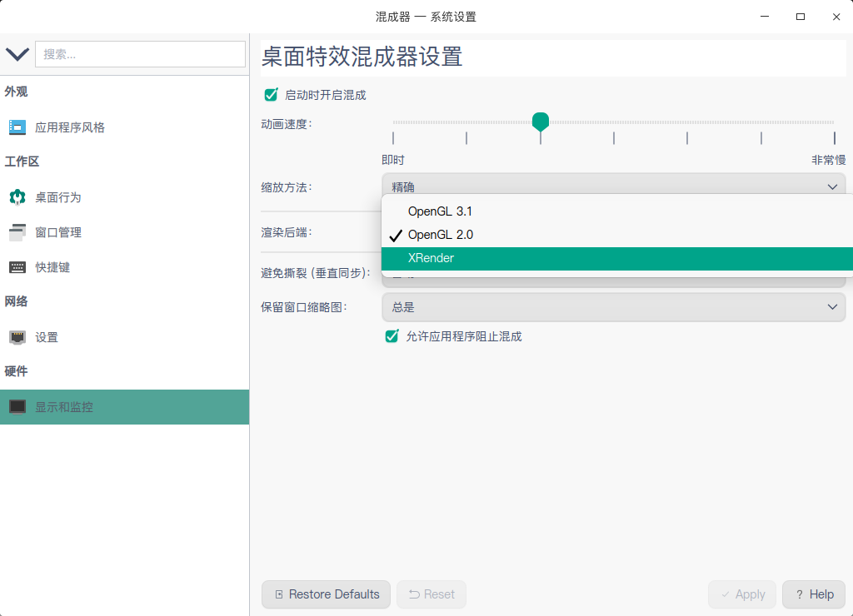This screenshot has width=853, height=616.
Task: Open the 保留窗口缩略图 dropdown showing 总是
Action: (613, 307)
